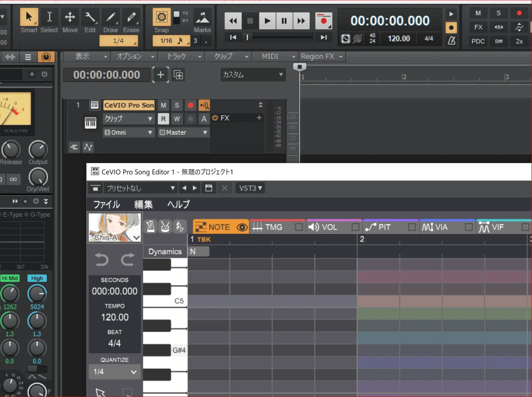The height and width of the screenshot is (397, 532).
Task: Check the VOL tab checkbox
Action: pos(356,227)
